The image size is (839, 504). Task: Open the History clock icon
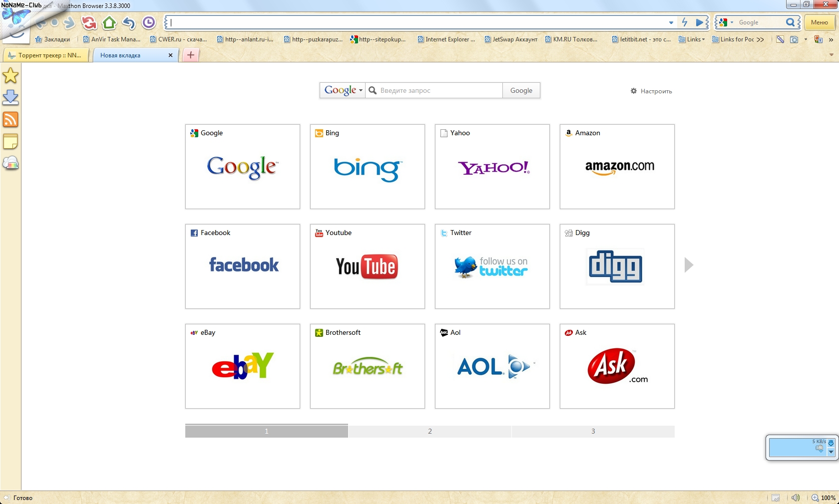148,23
